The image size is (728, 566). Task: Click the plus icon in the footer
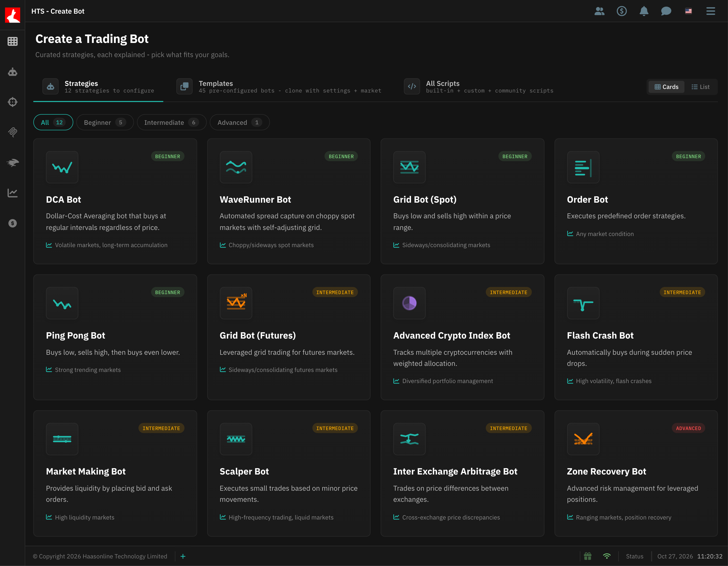pos(183,556)
